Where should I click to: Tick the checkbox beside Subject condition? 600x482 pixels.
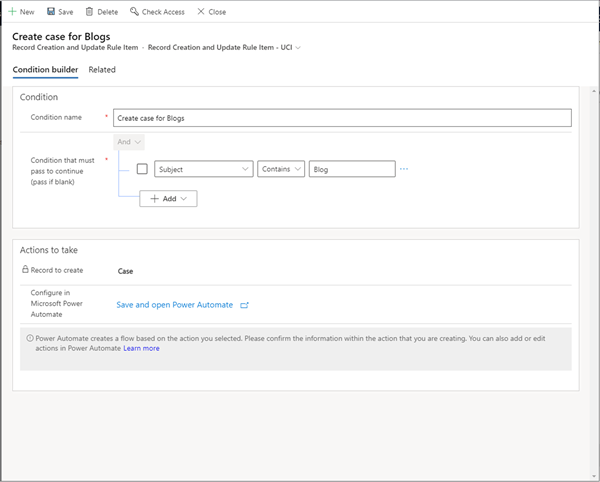142,169
